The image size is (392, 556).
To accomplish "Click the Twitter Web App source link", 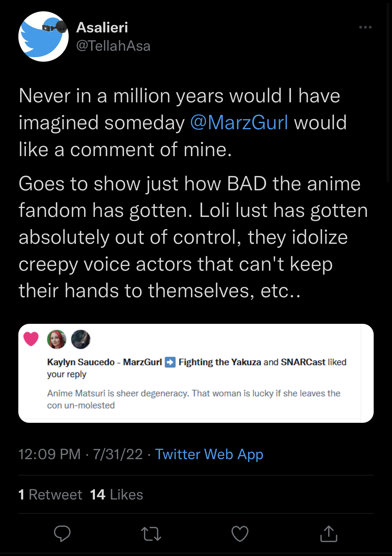I will [209, 454].
